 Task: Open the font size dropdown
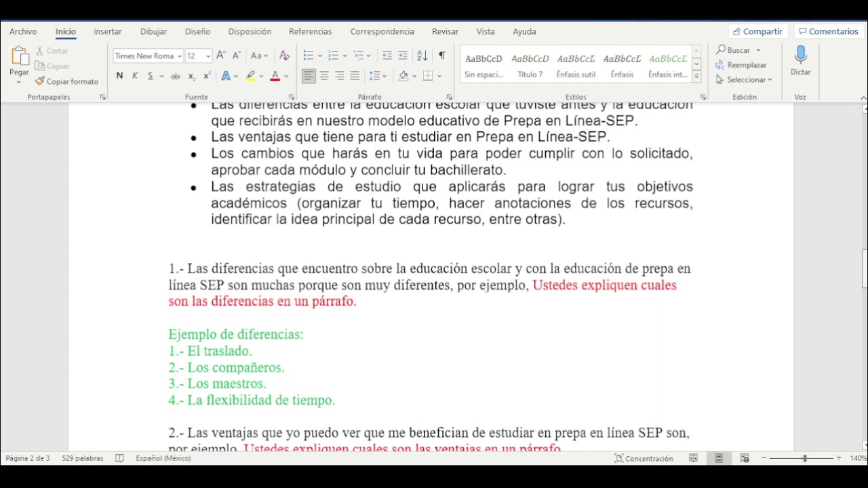(x=208, y=56)
